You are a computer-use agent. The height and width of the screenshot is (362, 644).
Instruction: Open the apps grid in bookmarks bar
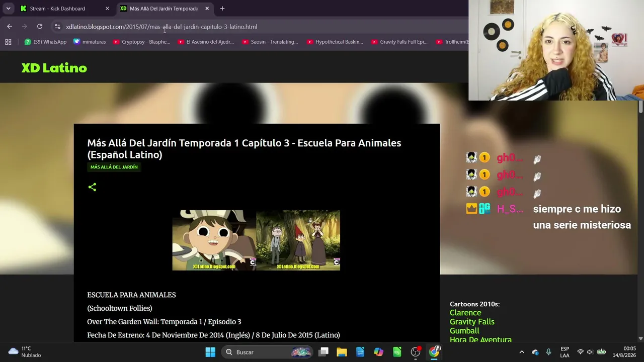coord(8,42)
